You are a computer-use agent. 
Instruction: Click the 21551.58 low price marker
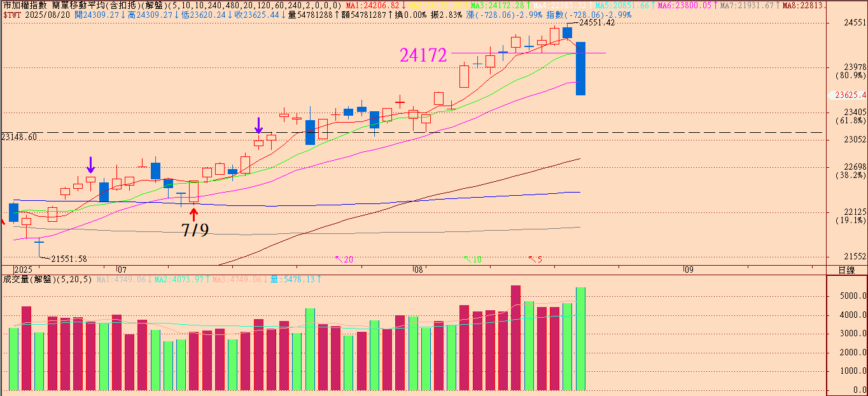(68, 259)
